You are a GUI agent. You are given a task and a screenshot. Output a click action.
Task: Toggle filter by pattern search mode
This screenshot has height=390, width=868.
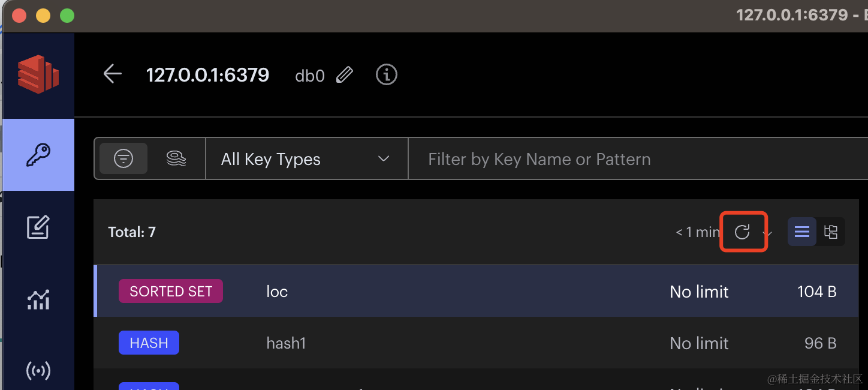(x=123, y=158)
